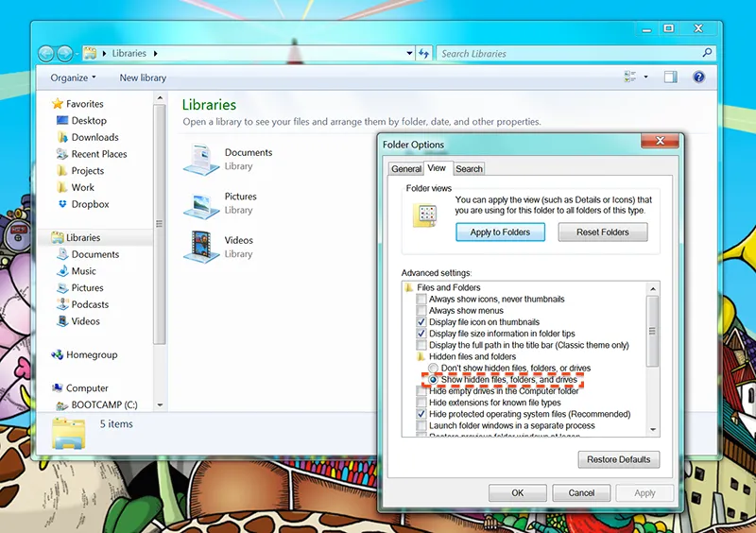Viewport: 756px width, 533px height.
Task: Select the Desktop icon in Favorites
Action: tap(62, 120)
